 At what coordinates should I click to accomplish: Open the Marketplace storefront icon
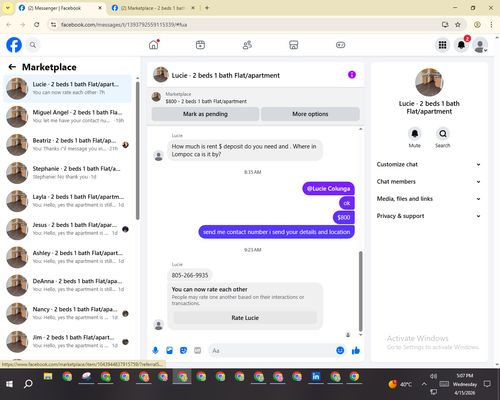point(294,45)
